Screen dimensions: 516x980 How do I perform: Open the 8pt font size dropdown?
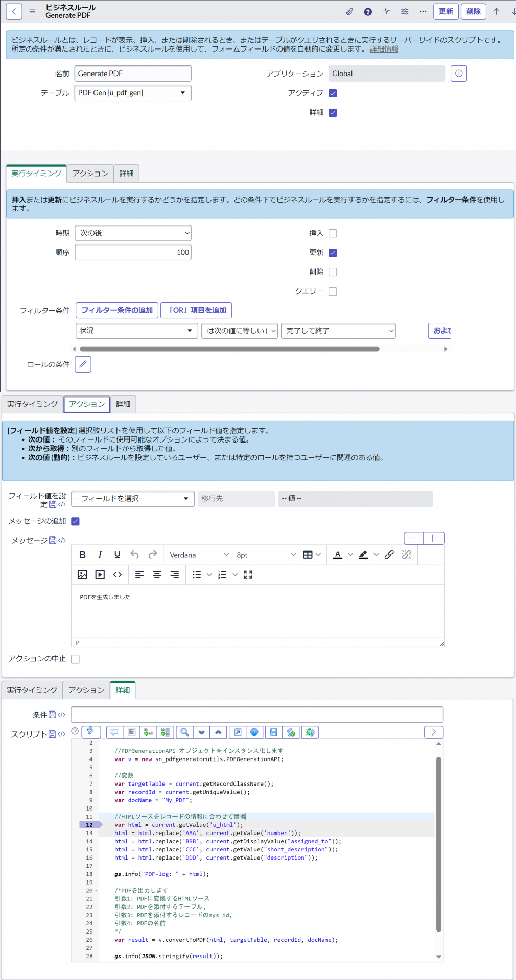(x=266, y=555)
